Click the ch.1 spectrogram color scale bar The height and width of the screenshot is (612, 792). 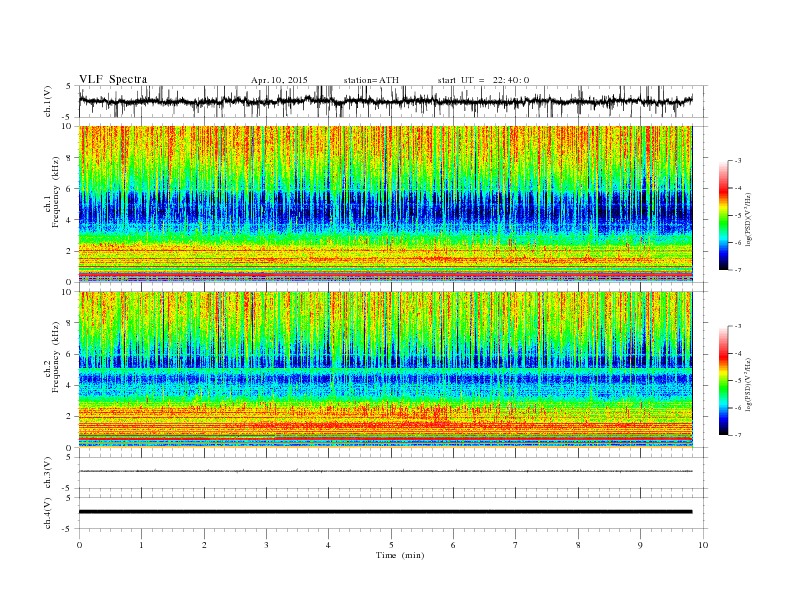click(723, 215)
